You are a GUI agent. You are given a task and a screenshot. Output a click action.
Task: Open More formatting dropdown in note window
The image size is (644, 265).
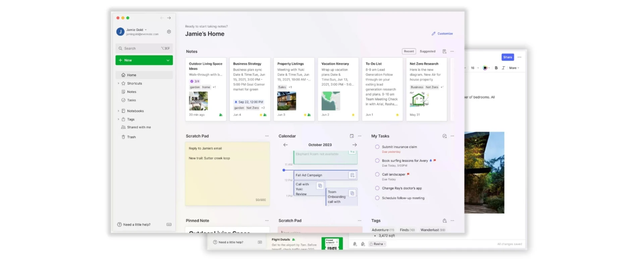[514, 68]
